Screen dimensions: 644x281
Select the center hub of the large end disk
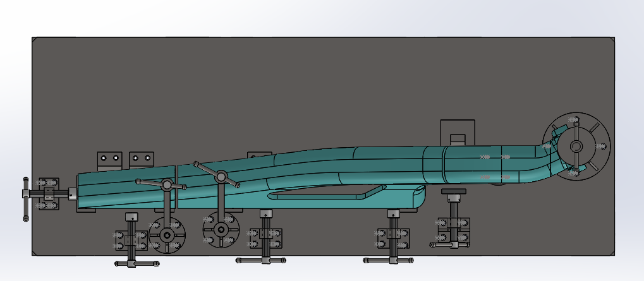(x=576, y=146)
